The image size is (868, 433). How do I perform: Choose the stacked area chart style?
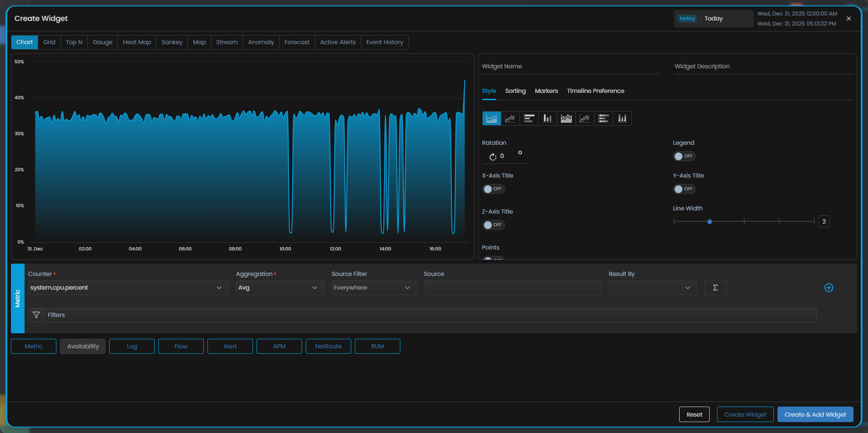pos(566,118)
